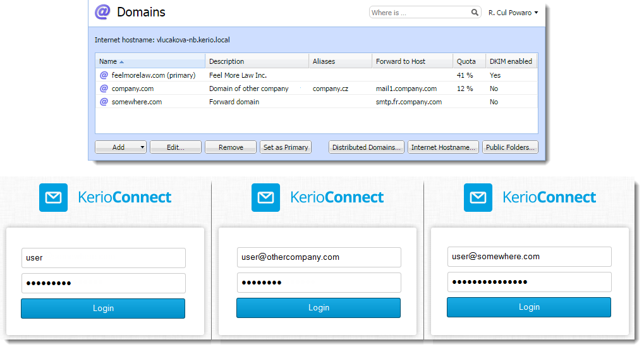Select the company.com domain name
Image resolution: width=644 pixels, height=349 pixels.
(133, 89)
